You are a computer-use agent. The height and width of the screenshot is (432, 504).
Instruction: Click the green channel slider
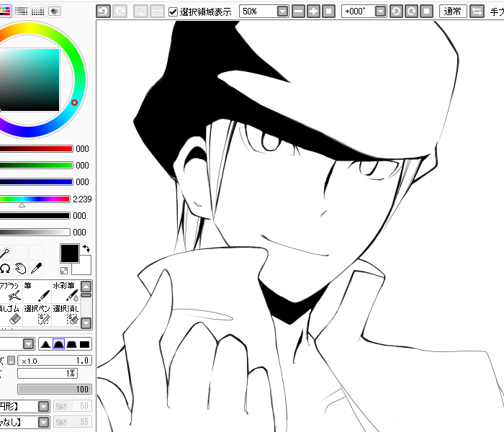[36, 165]
